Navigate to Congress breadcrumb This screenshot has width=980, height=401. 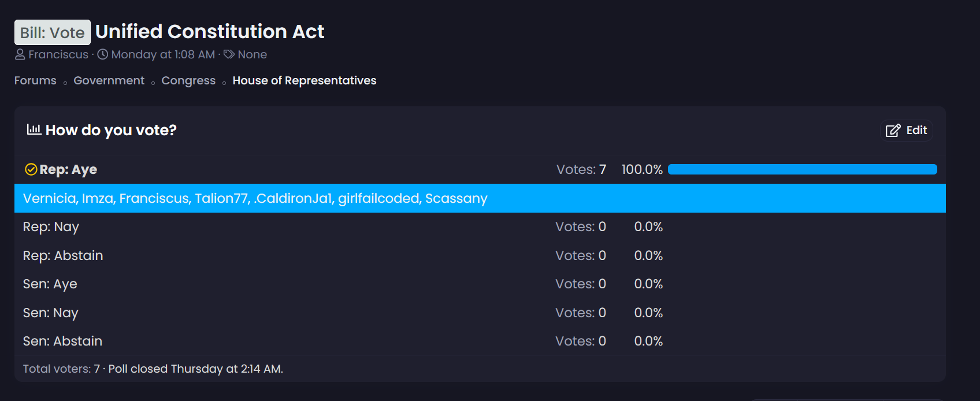(188, 80)
